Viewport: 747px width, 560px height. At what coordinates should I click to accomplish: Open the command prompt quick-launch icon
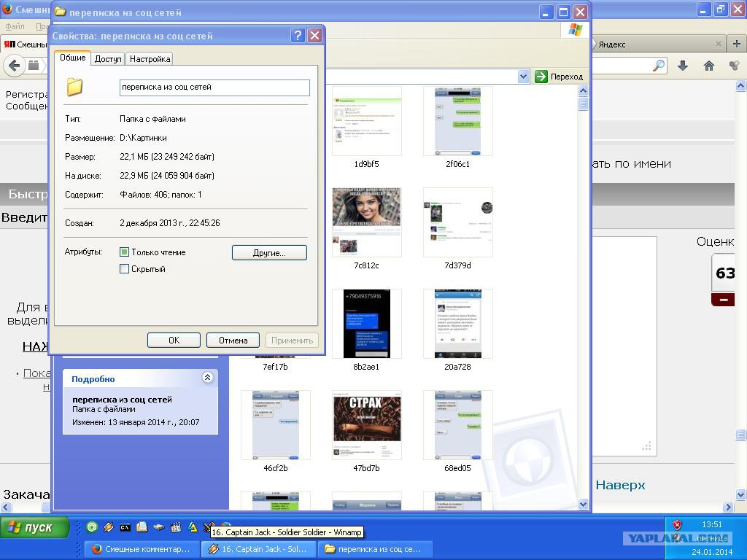click(125, 527)
